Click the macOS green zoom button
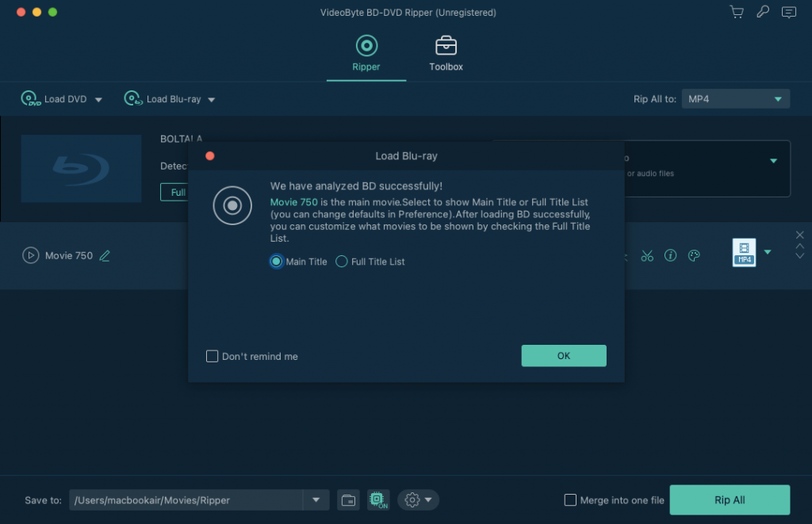 point(53,12)
